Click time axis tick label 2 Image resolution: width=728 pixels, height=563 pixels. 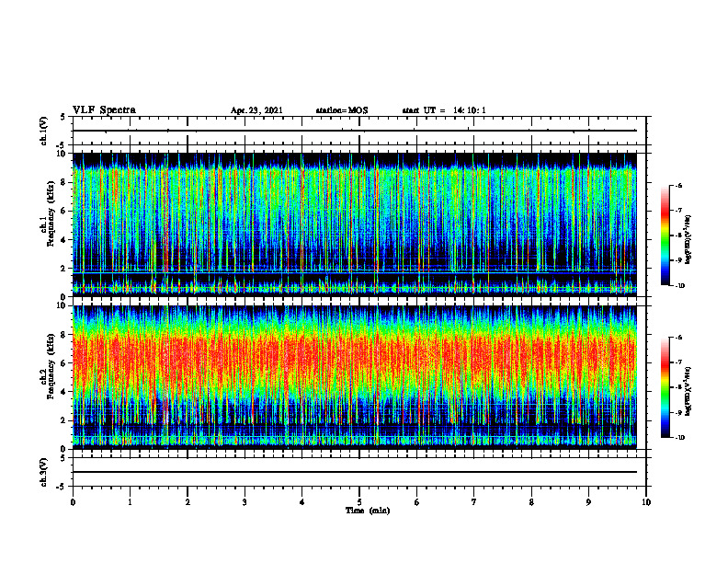click(188, 502)
